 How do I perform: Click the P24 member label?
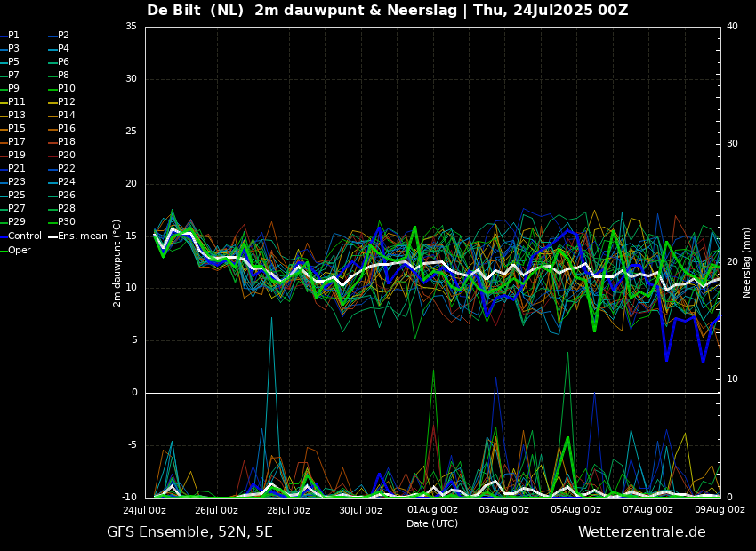click(67, 181)
